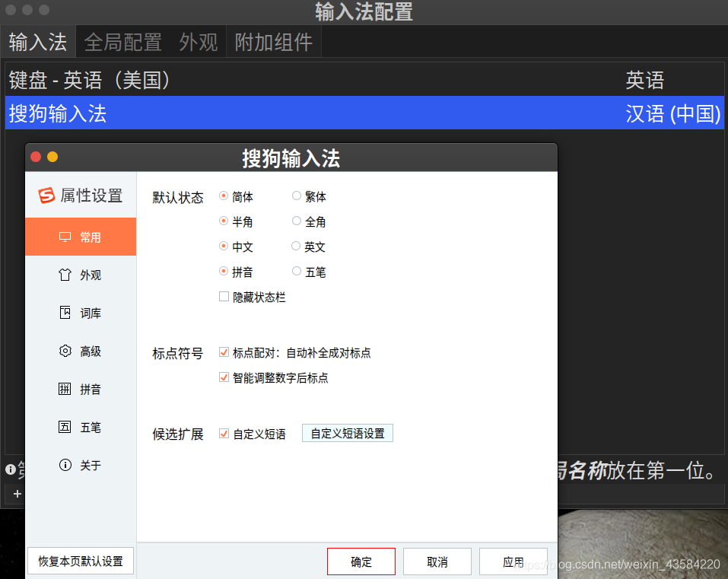Click the 候选扩展 label

tap(178, 434)
